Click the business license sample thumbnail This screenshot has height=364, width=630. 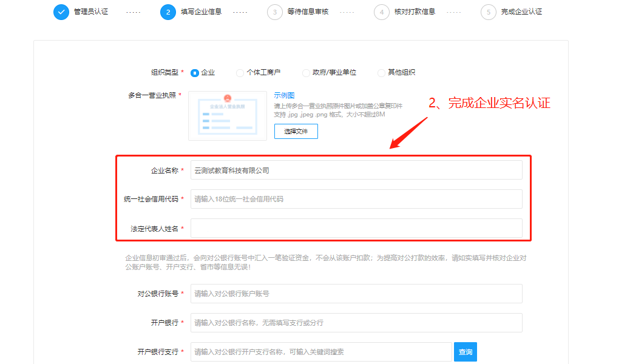click(228, 116)
